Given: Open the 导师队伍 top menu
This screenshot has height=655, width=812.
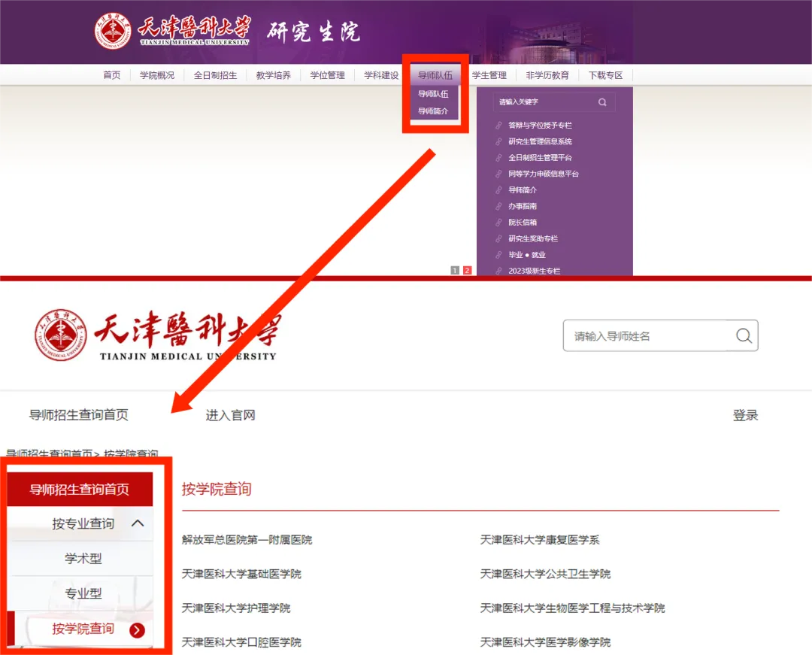Looking at the screenshot, I should pyautogui.click(x=435, y=76).
